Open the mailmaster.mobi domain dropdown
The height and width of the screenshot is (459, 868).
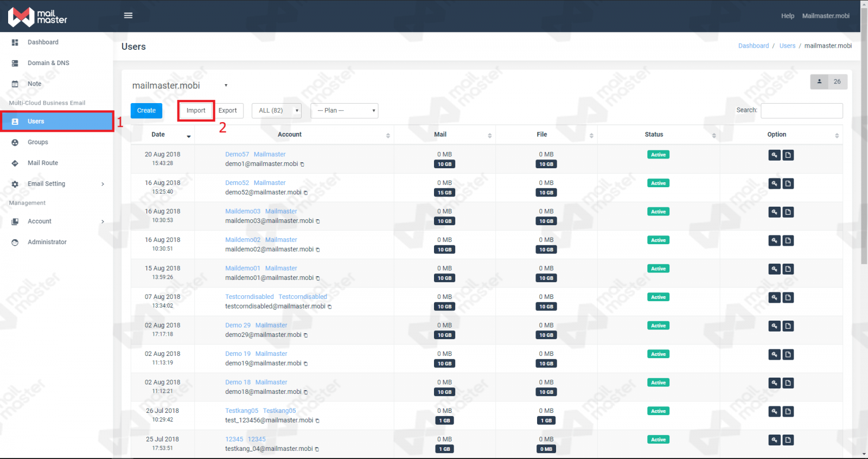pos(180,85)
